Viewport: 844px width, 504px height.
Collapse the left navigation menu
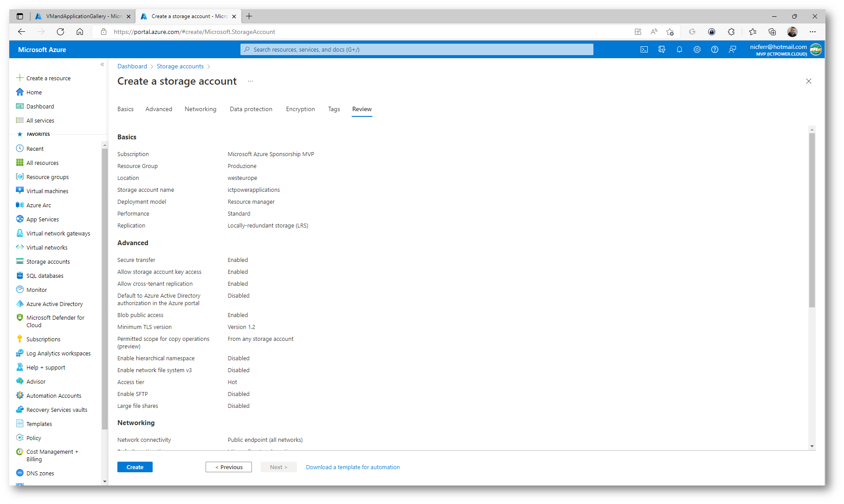pos(102,64)
